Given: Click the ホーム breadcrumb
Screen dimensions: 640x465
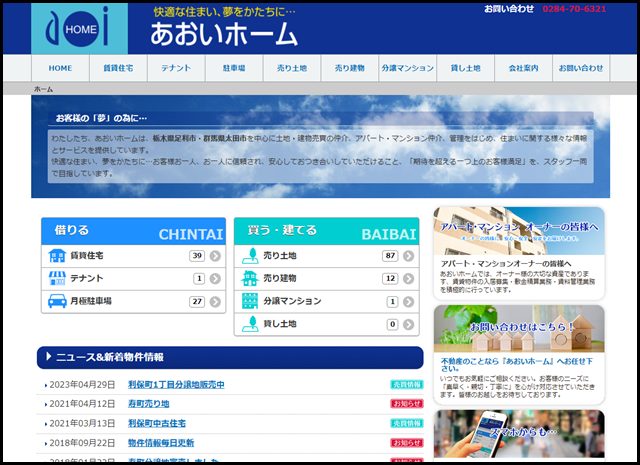Looking at the screenshot, I should pyautogui.click(x=43, y=89).
